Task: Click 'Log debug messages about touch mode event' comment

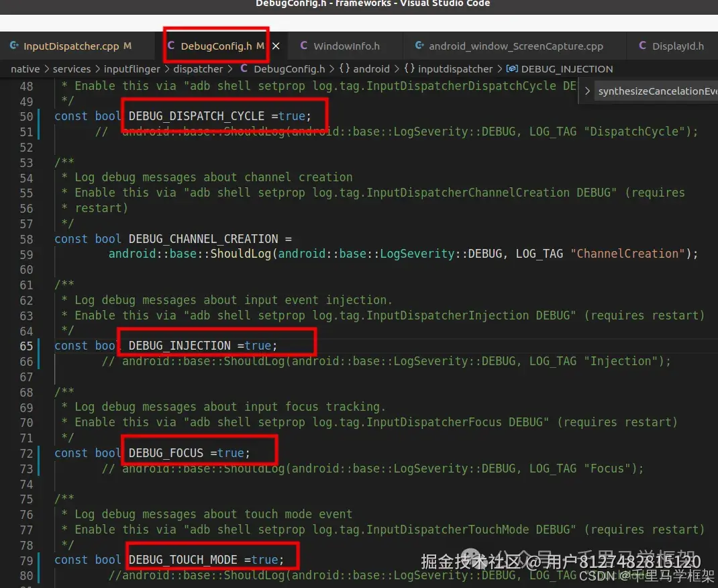Action: pyautogui.click(x=213, y=513)
